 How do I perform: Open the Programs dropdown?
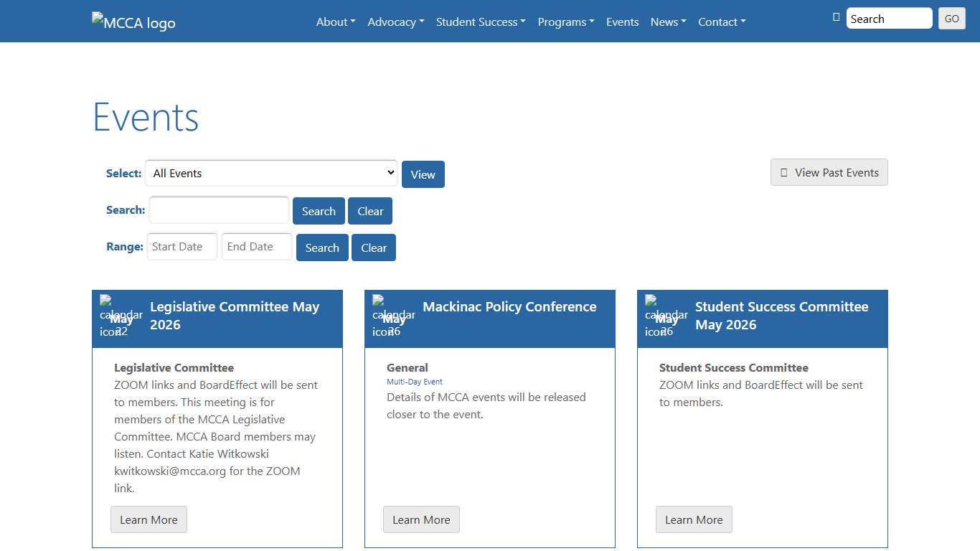click(566, 22)
